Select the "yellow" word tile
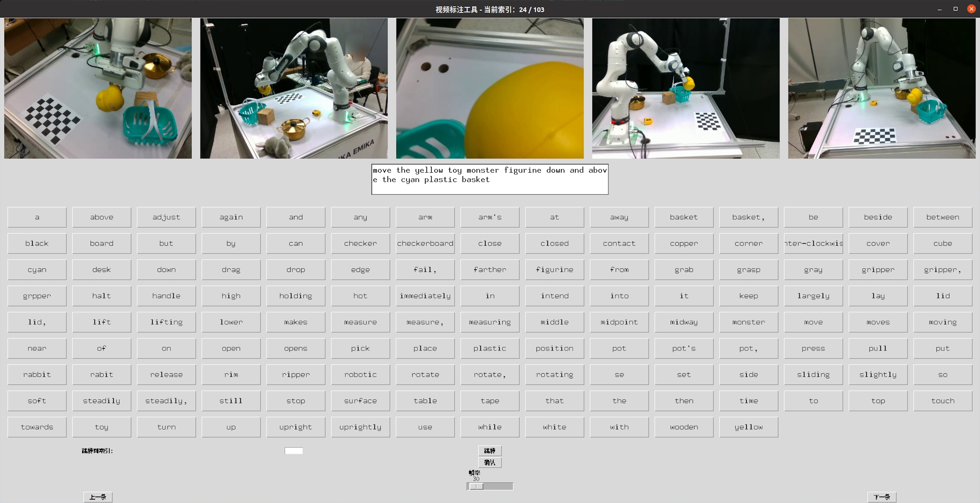Image resolution: width=980 pixels, height=503 pixels. [748, 427]
